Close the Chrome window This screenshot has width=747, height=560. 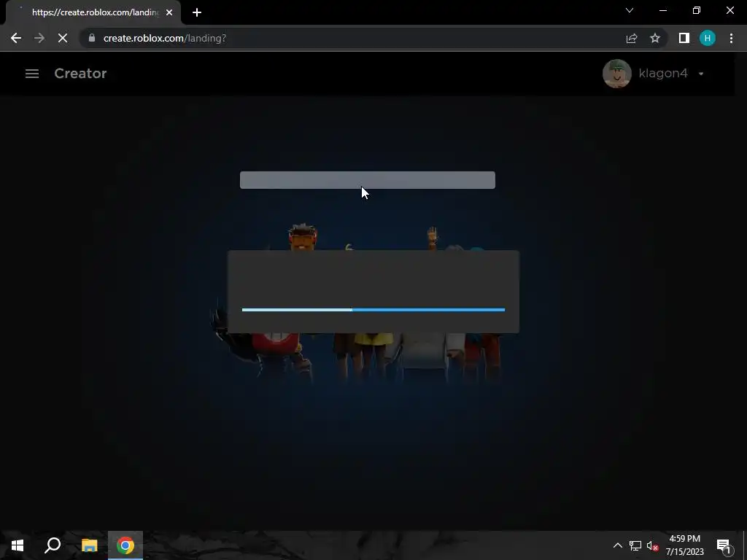click(x=729, y=10)
